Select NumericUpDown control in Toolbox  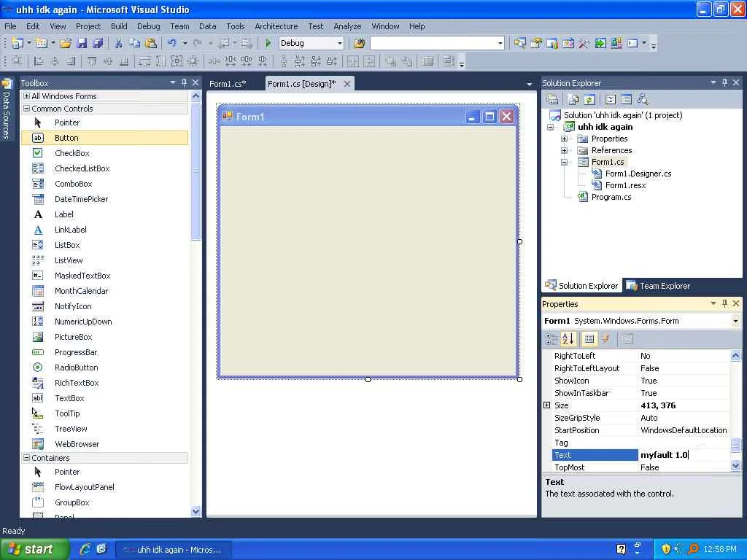point(105,322)
